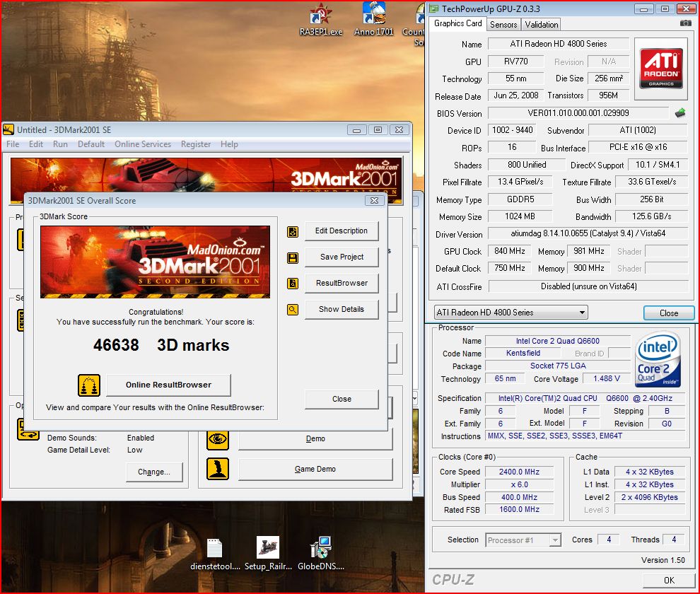This screenshot has height=594, width=700.
Task: Close the Overall Score dialog via Close button
Action: tap(342, 400)
